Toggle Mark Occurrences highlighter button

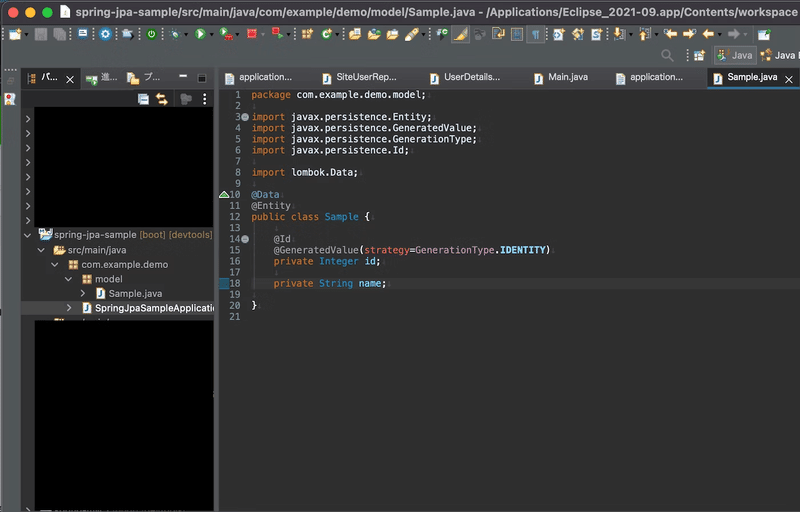tap(460, 34)
